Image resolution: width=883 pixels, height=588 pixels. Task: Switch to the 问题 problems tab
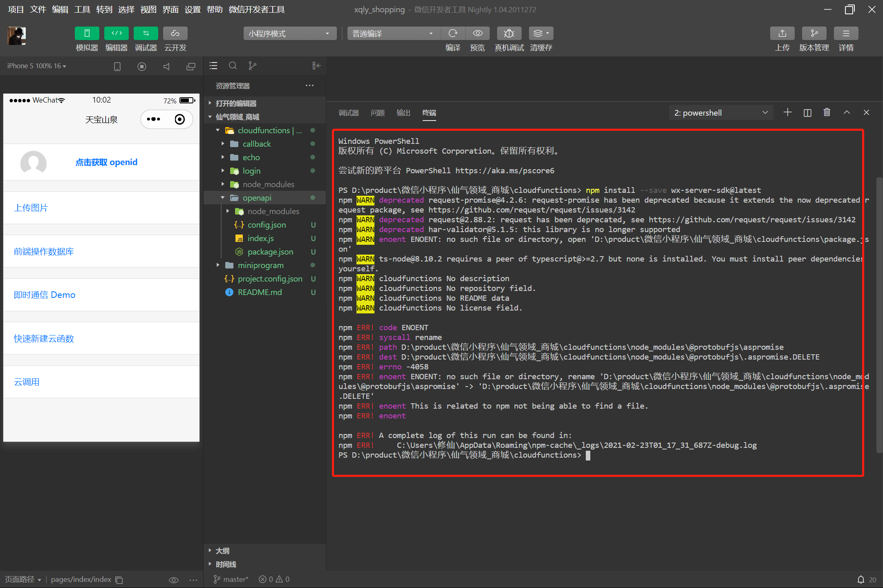point(378,113)
